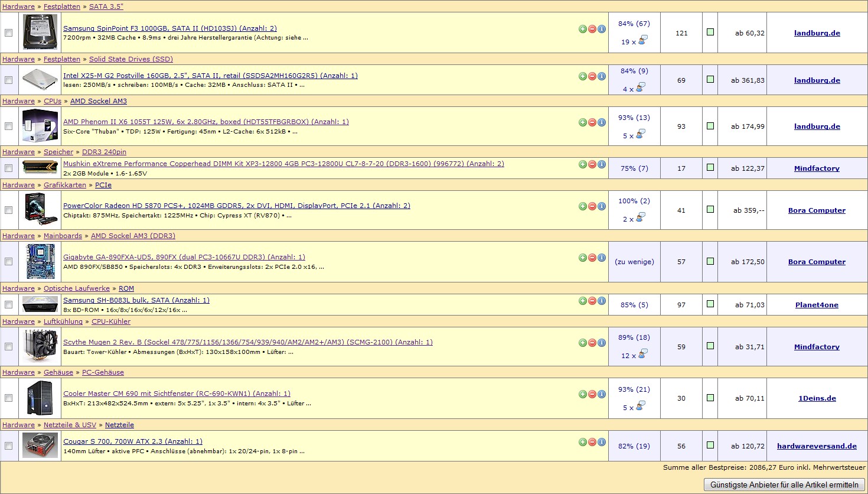Click rating 84% (67) for Samsung SpinPoint
The width and height of the screenshot is (868, 494).
click(x=634, y=24)
